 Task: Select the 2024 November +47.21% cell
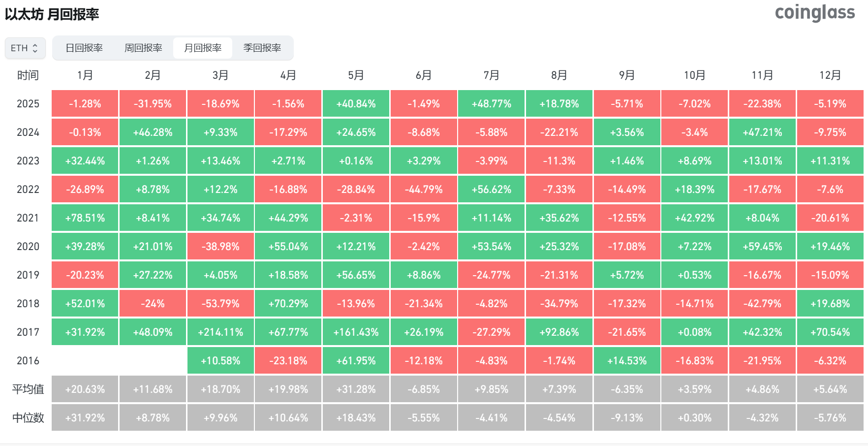[762, 132]
